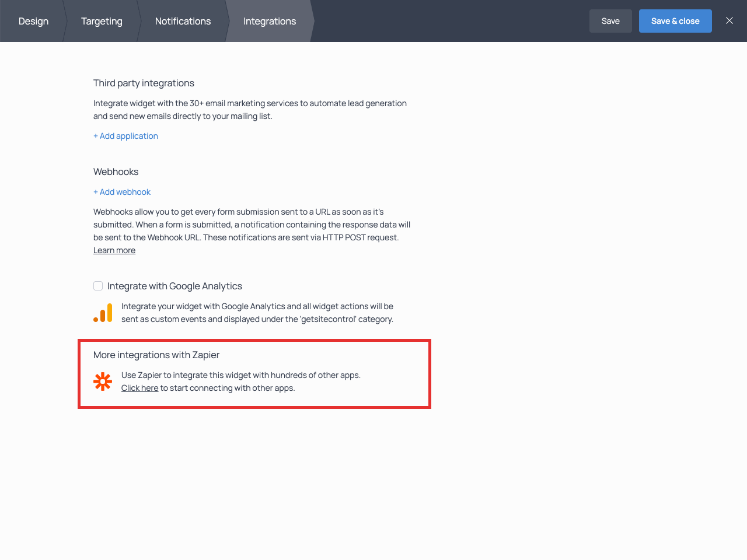Click the 'Integrate with Google Analytics' label text

[174, 286]
